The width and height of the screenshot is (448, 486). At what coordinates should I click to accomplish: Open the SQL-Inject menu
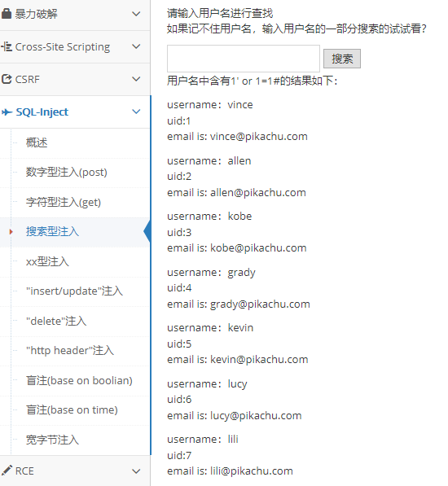point(75,112)
